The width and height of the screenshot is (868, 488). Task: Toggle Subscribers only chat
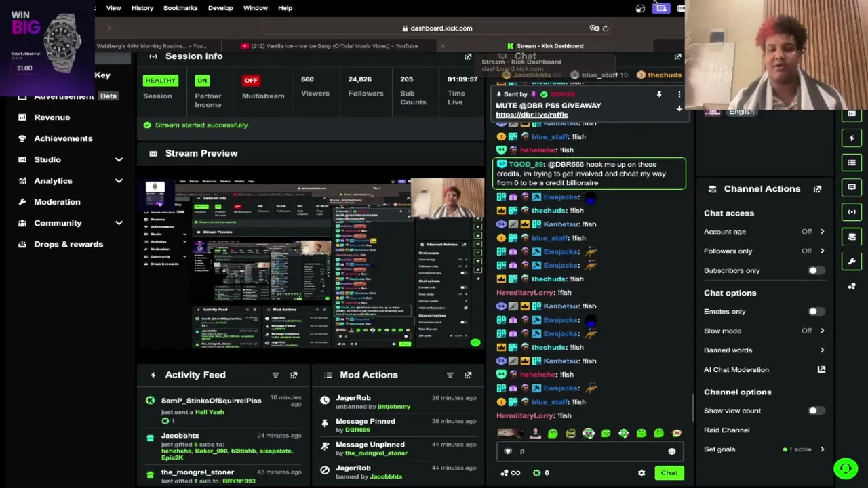point(816,270)
